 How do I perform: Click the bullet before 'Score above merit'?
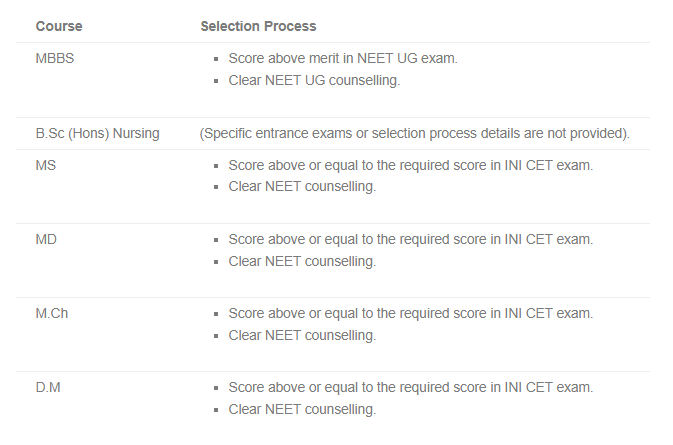[216, 59]
